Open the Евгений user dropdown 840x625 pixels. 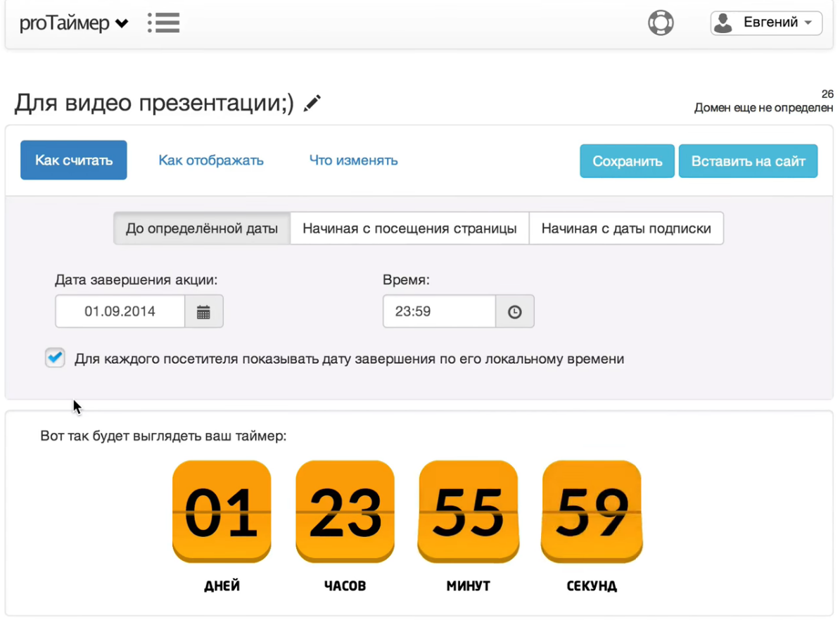[x=766, y=23]
